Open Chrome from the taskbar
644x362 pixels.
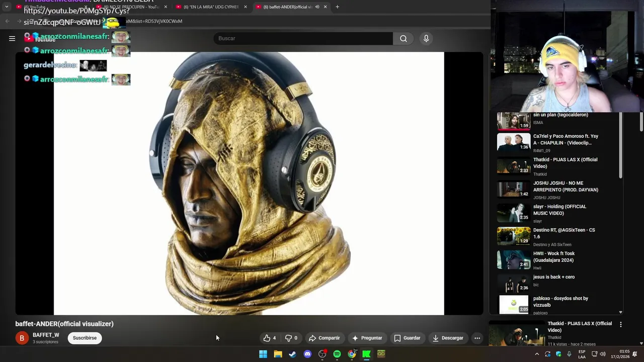pos(352,354)
